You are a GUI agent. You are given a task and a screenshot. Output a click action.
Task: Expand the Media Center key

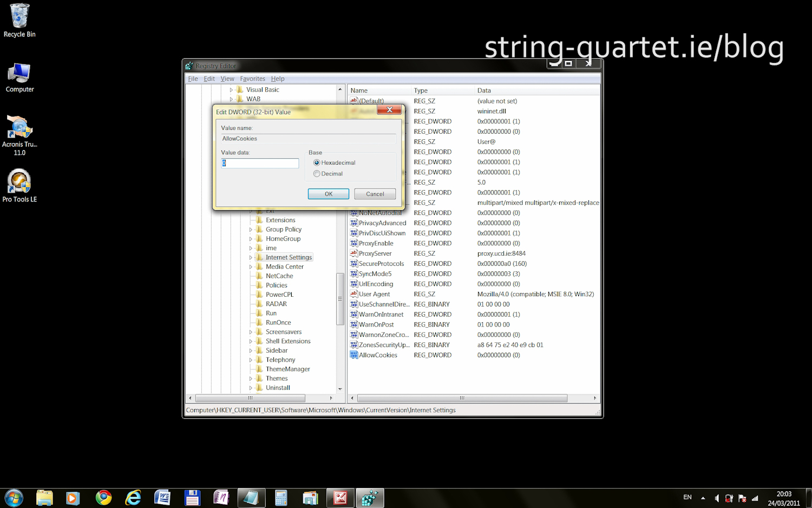click(x=251, y=266)
